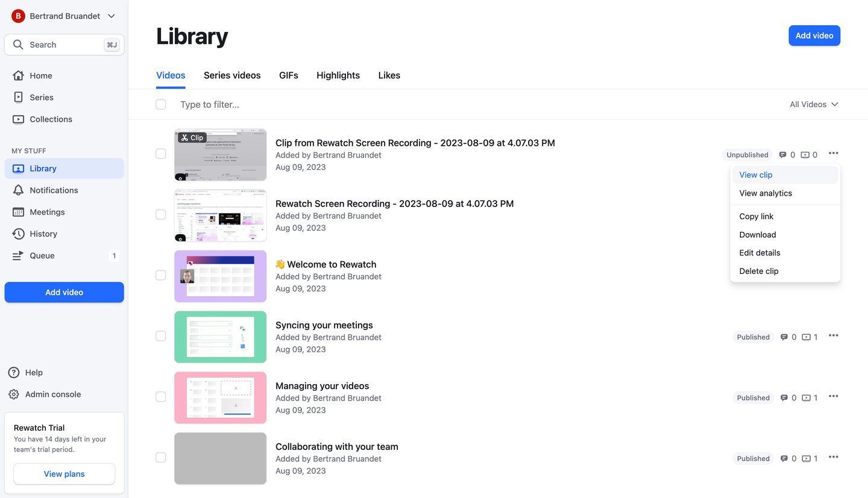View your watch History
Viewport: 868px width, 498px height.
click(x=43, y=234)
